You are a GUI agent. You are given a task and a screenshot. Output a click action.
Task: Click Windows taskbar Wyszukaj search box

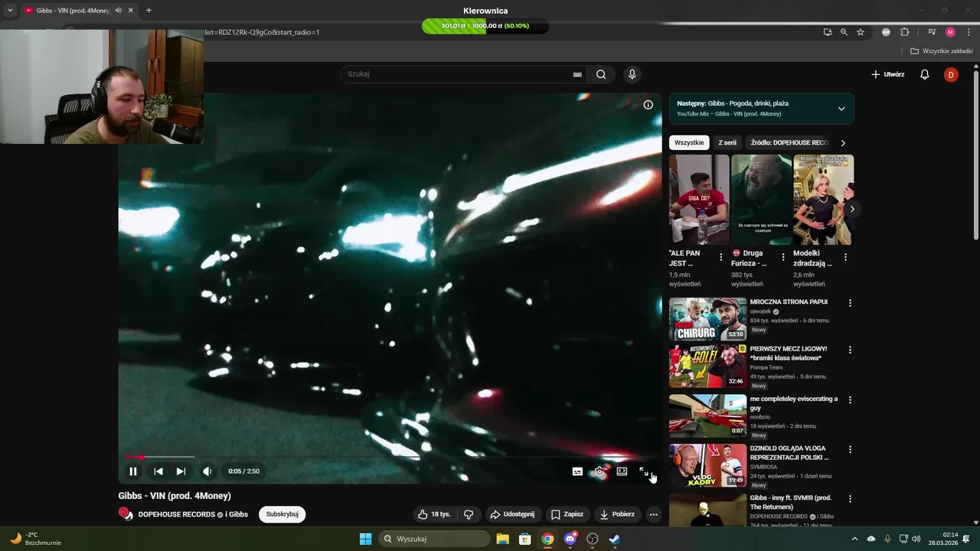click(434, 539)
